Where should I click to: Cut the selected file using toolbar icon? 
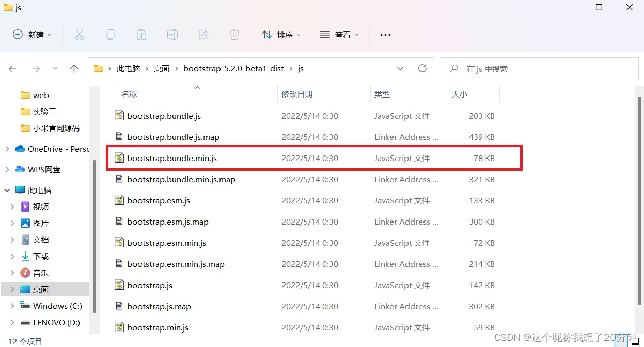pyautogui.click(x=80, y=34)
